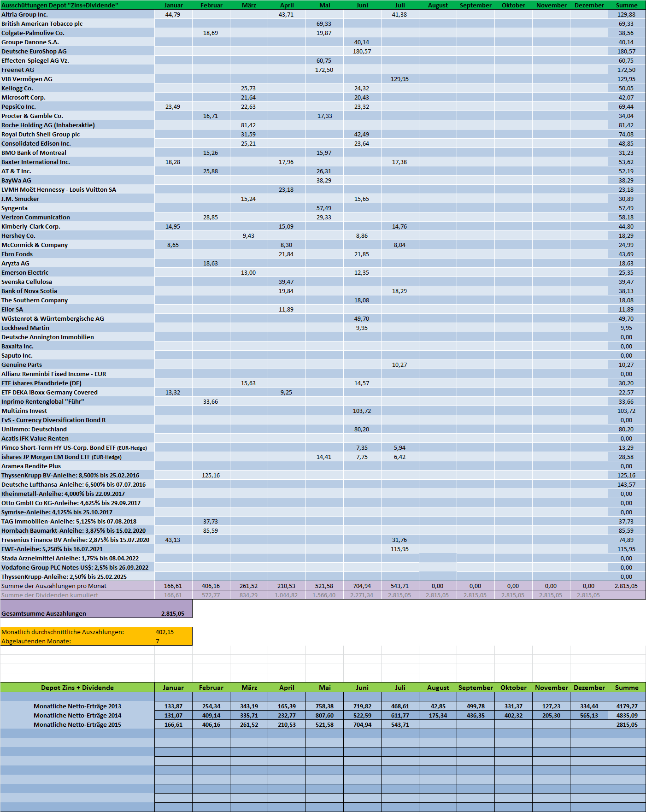This screenshot has width=646, height=812.
Task: Select the "Roche Holding AG (Inhaberaktie)" label
Action: (48, 125)
